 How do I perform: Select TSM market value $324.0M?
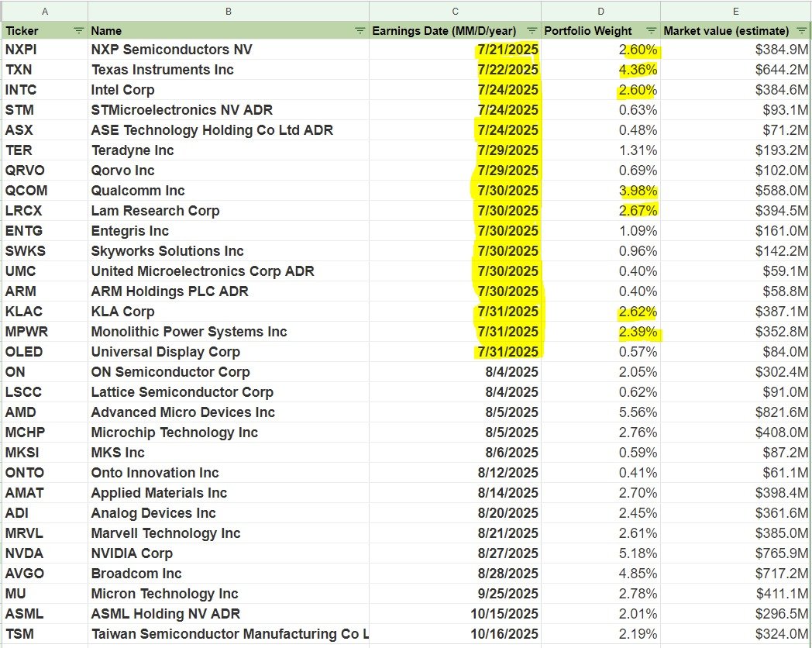[735, 636]
